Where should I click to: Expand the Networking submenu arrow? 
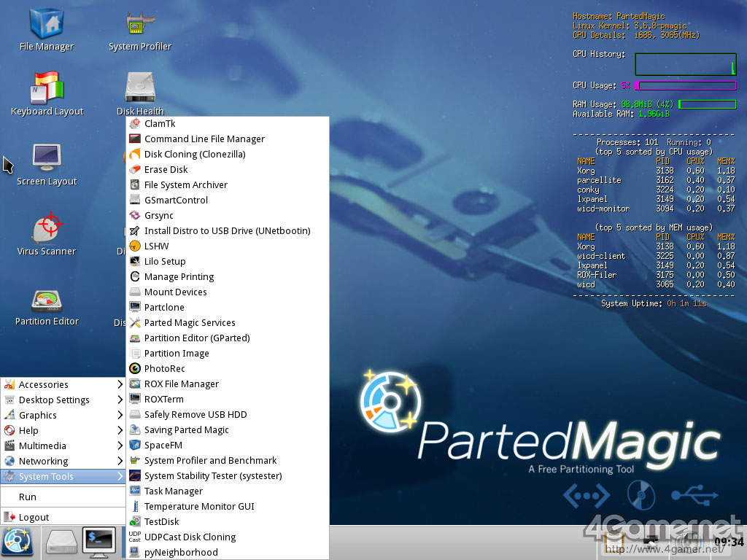(x=120, y=461)
